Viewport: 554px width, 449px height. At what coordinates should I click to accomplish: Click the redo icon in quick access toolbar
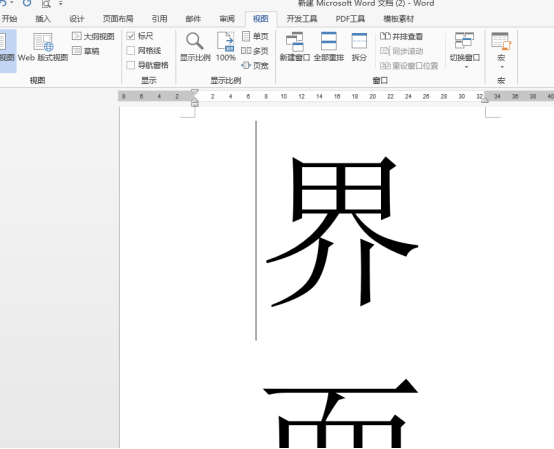tap(27, 3)
